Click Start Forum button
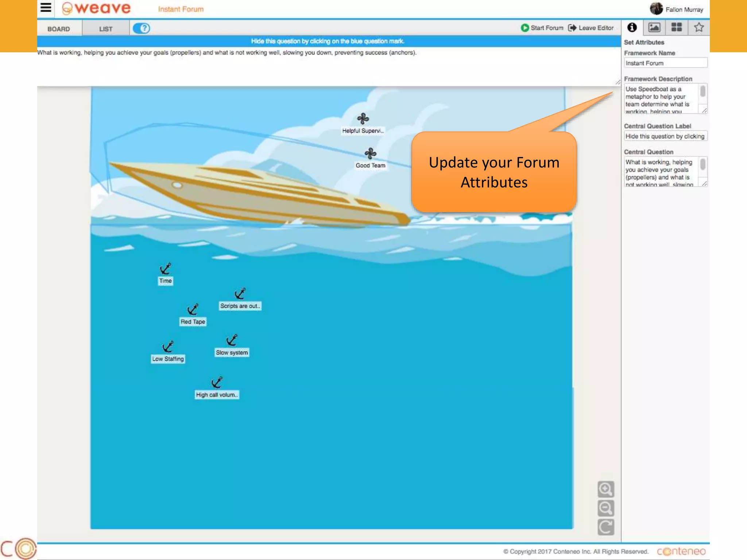 (x=542, y=28)
